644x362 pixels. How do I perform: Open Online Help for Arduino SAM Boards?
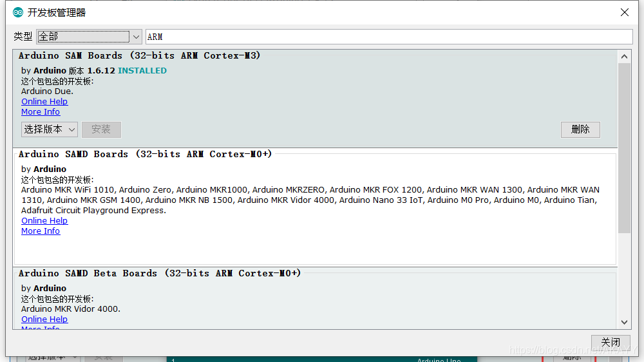44,102
